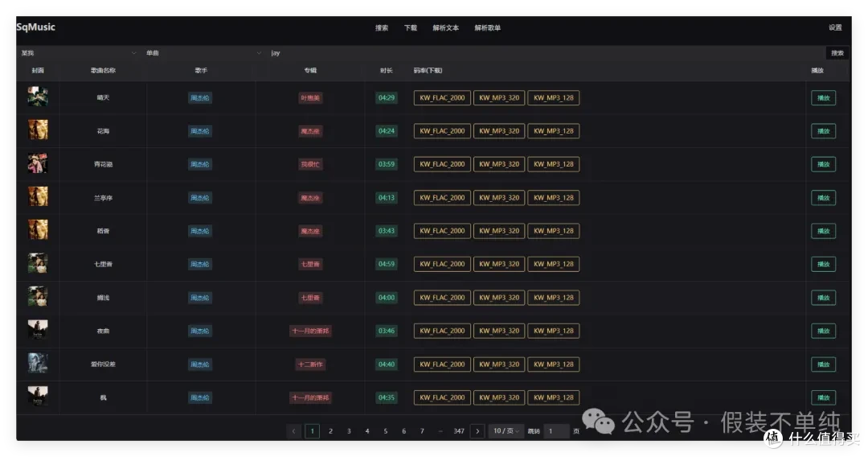Play the song 枫
Viewport: 868px width, 457px height.
(823, 397)
